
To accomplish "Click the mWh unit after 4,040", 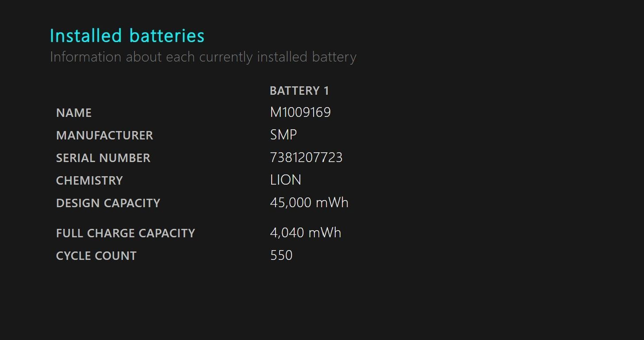I will tap(325, 233).
